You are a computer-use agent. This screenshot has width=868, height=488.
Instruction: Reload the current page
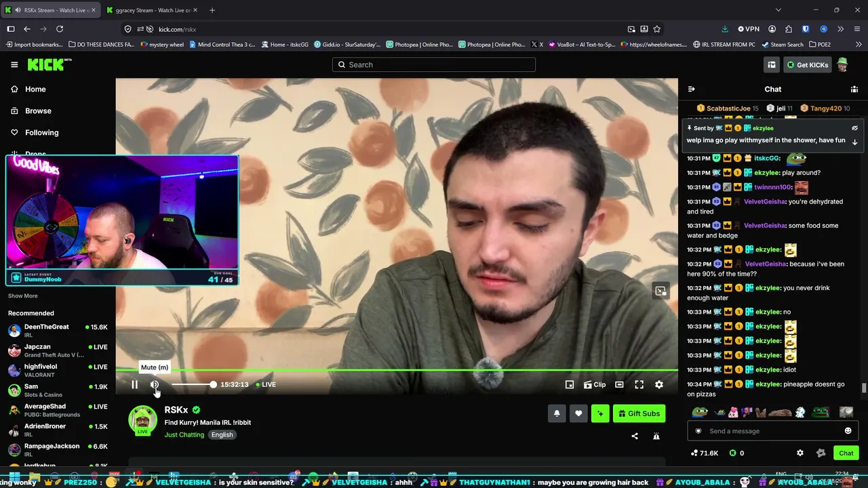point(60,29)
